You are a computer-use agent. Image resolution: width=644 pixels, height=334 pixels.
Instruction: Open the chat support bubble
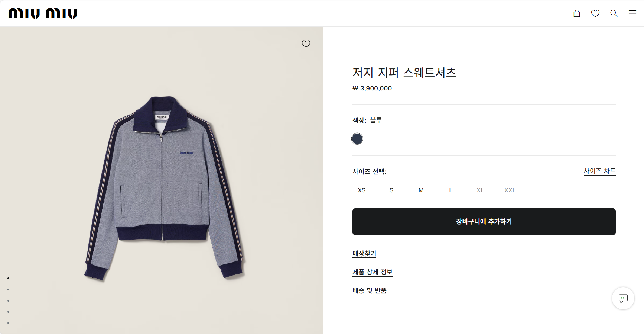pos(623,298)
